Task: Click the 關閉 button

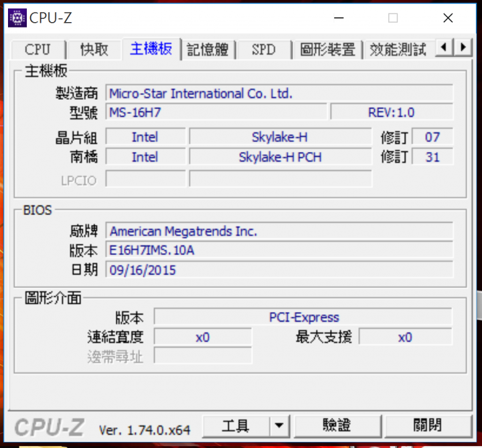Action: coord(428,426)
